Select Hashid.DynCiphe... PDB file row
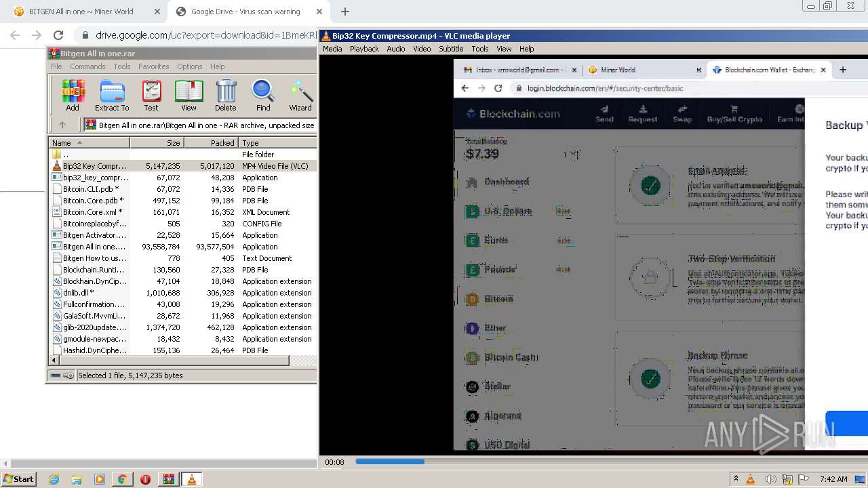868x488 pixels. (183, 350)
